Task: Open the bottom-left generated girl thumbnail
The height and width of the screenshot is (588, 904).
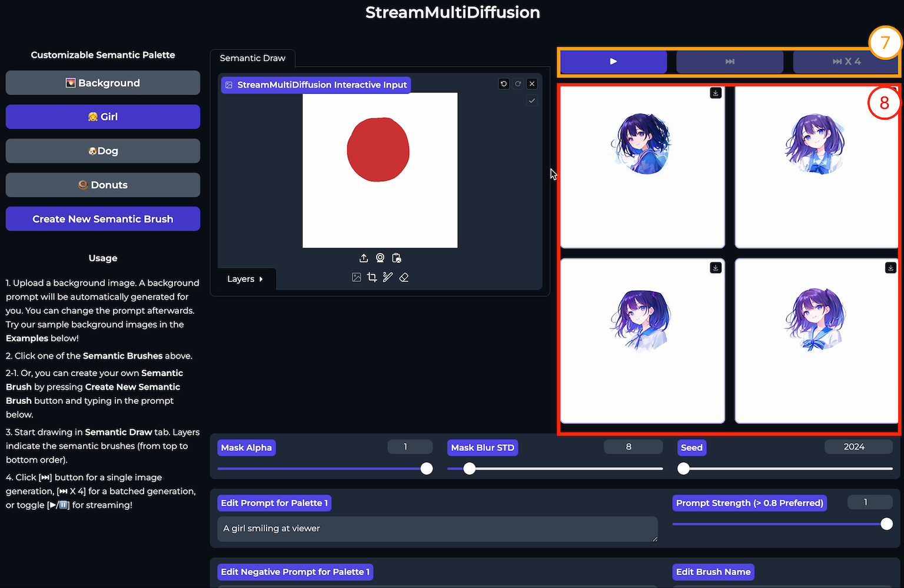Action: [643, 341]
